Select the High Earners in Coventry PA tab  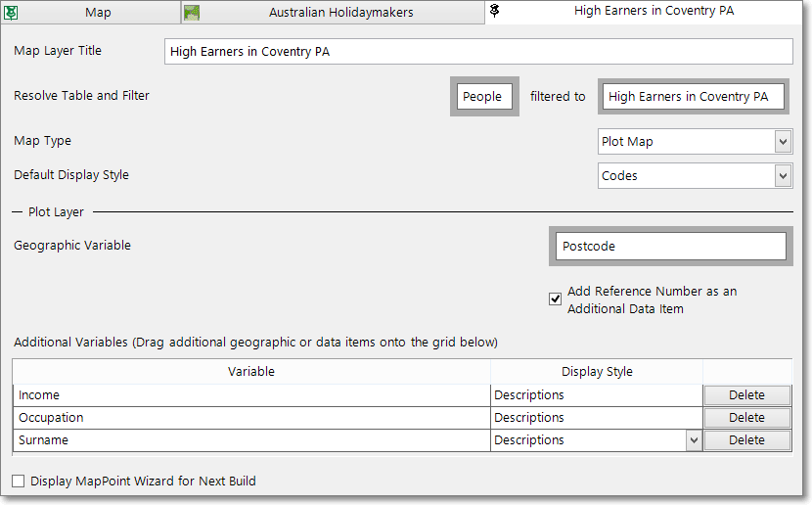pyautogui.click(x=644, y=12)
